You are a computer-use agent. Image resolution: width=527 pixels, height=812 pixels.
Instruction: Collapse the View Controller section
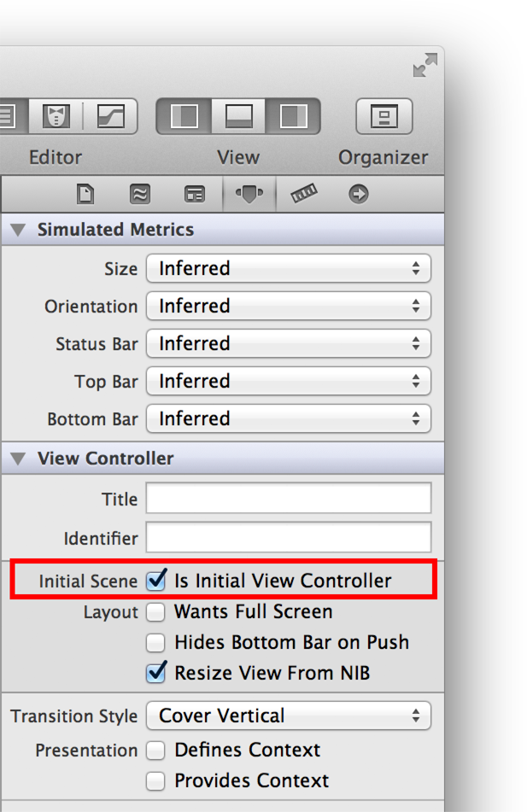coord(19,459)
